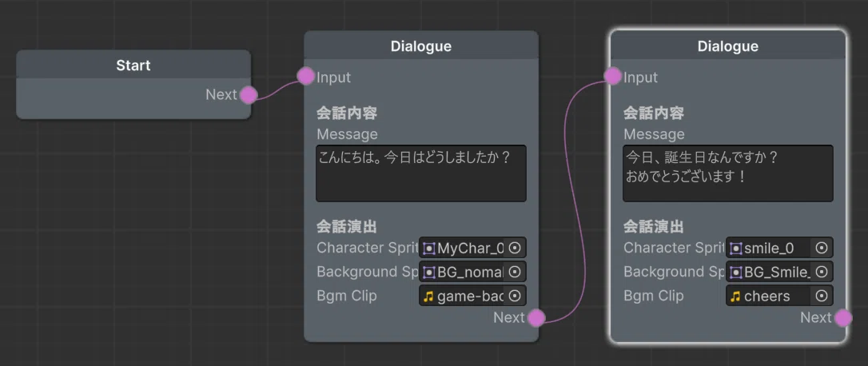Click Background Sprite label in second Dialogue node
The height and width of the screenshot is (366, 868).
675,272
